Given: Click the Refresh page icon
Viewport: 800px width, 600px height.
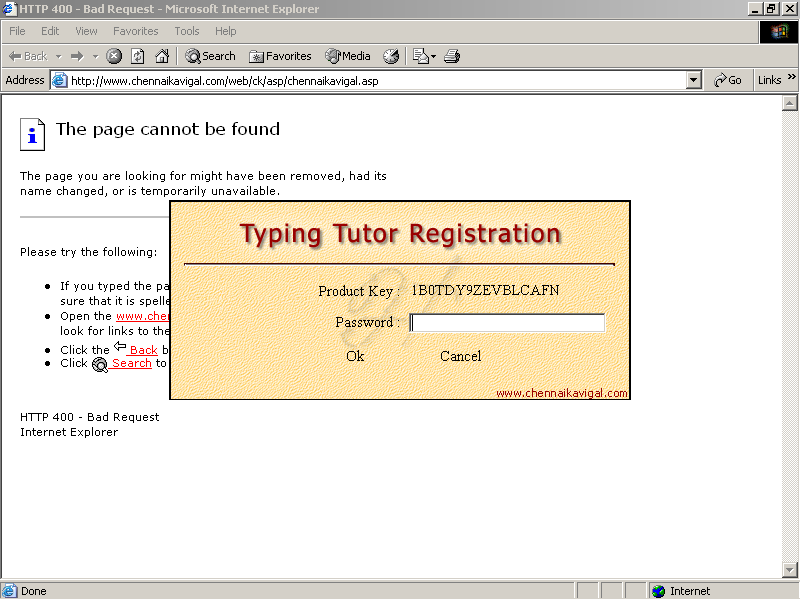Looking at the screenshot, I should [138, 56].
